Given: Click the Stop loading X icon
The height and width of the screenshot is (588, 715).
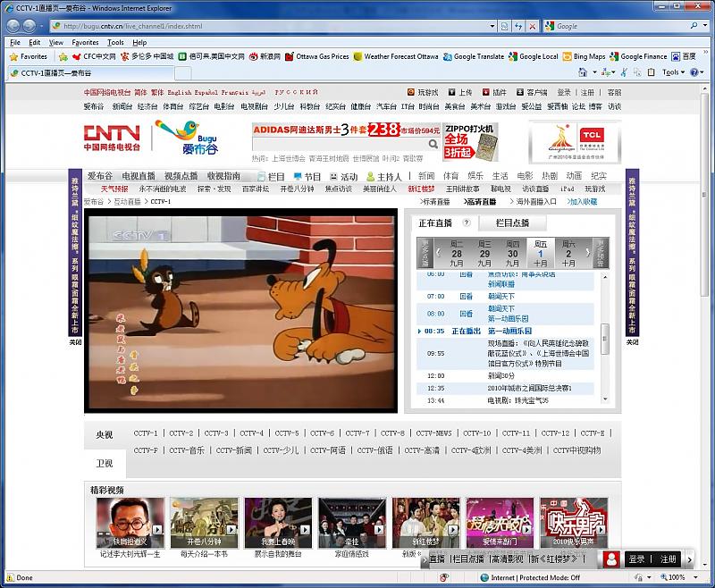Looking at the screenshot, I should click(533, 26).
